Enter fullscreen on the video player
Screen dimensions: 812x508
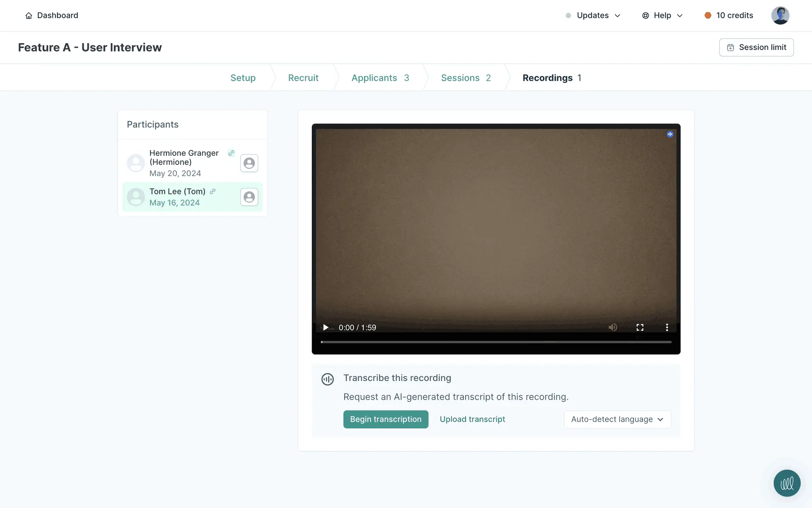click(x=640, y=327)
